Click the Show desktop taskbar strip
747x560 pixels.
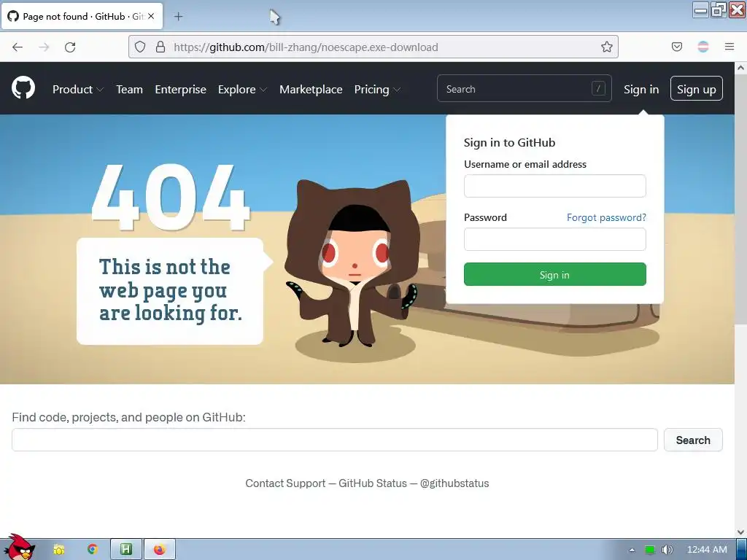pyautogui.click(x=741, y=549)
